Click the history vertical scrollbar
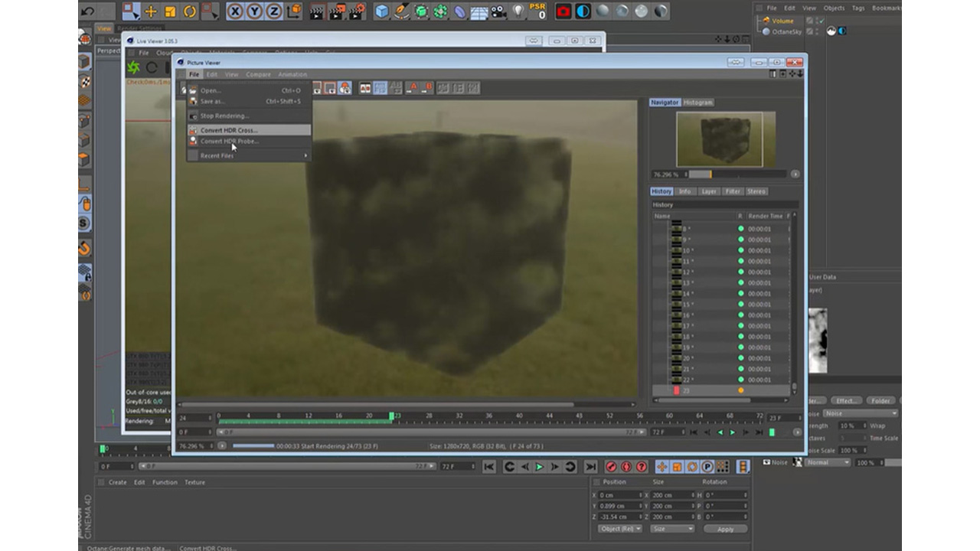Image resolution: width=980 pixels, height=551 pixels. 794,303
